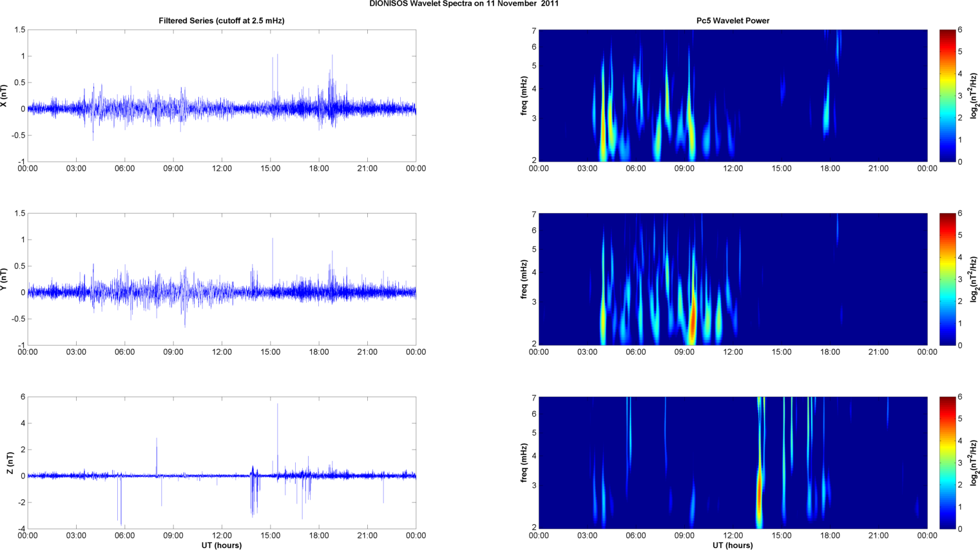This screenshot has width=980, height=550.
Task: Select the Z component Pc5 wavelet spectrogram
Action: (733, 463)
